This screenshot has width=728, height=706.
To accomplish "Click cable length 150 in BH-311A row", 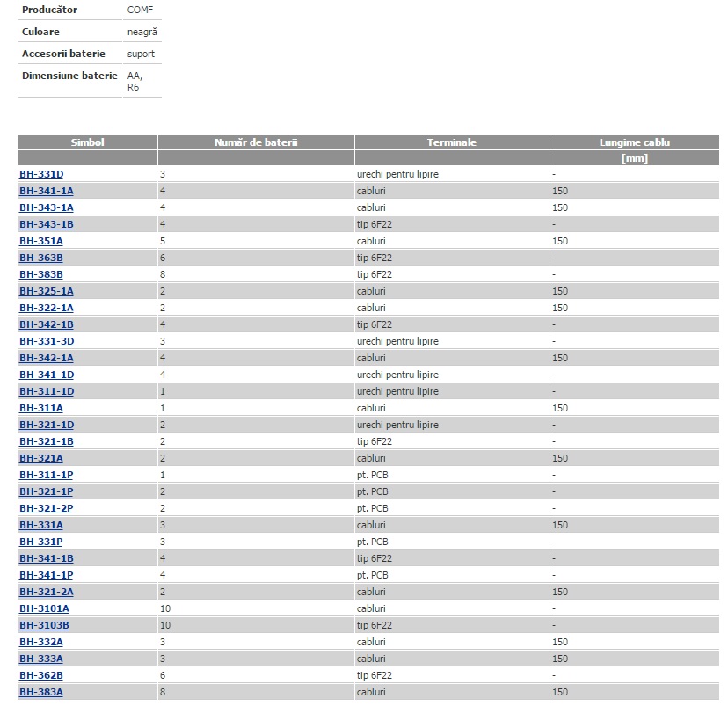I will pos(560,408).
